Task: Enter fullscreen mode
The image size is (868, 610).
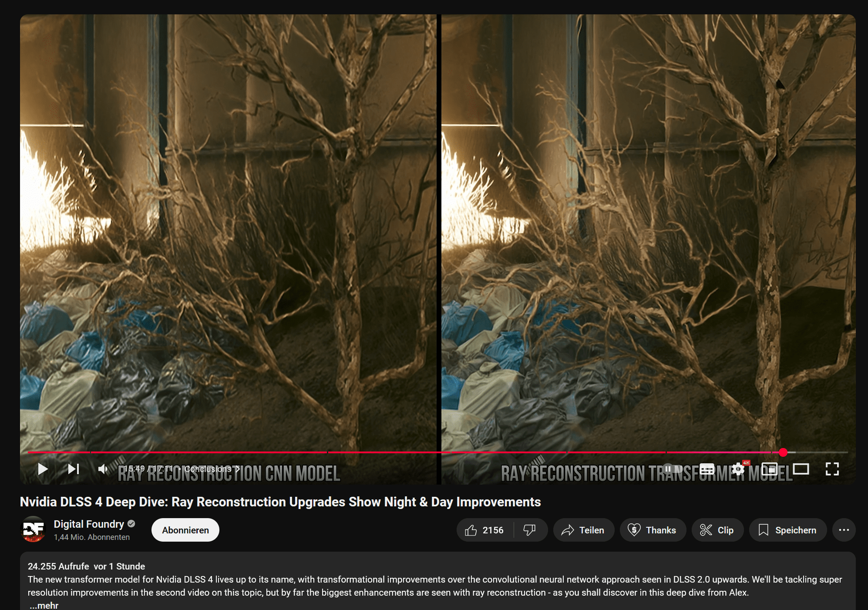Action: (x=832, y=469)
